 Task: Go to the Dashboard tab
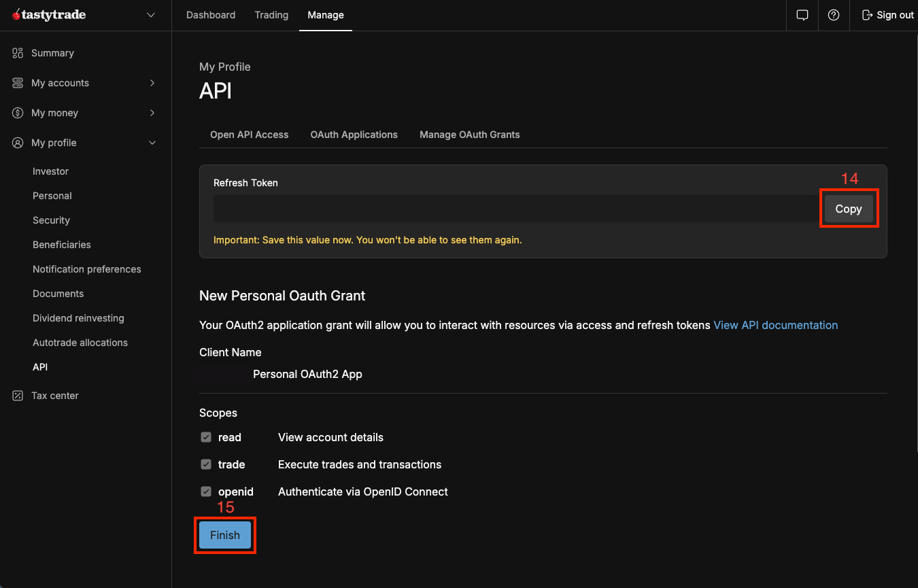(211, 15)
